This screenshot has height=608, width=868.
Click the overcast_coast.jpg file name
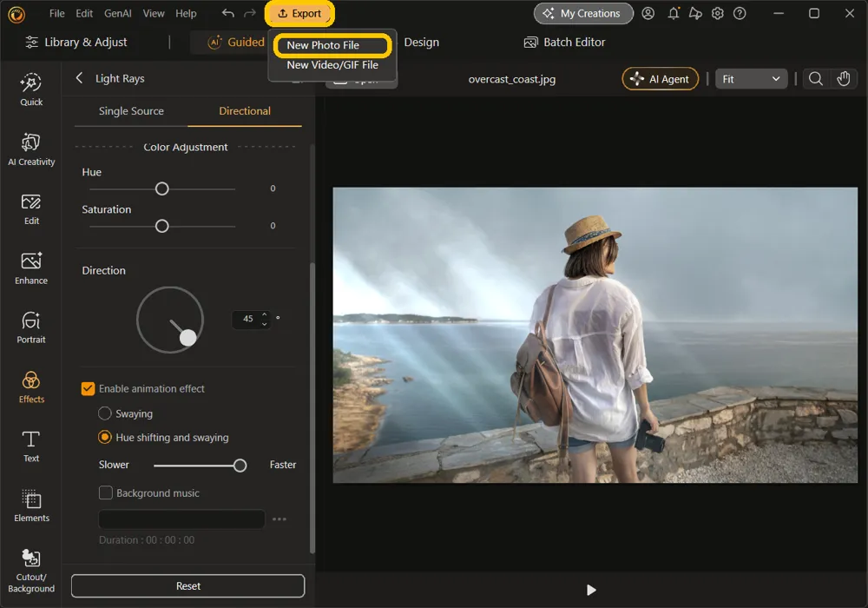(x=511, y=79)
